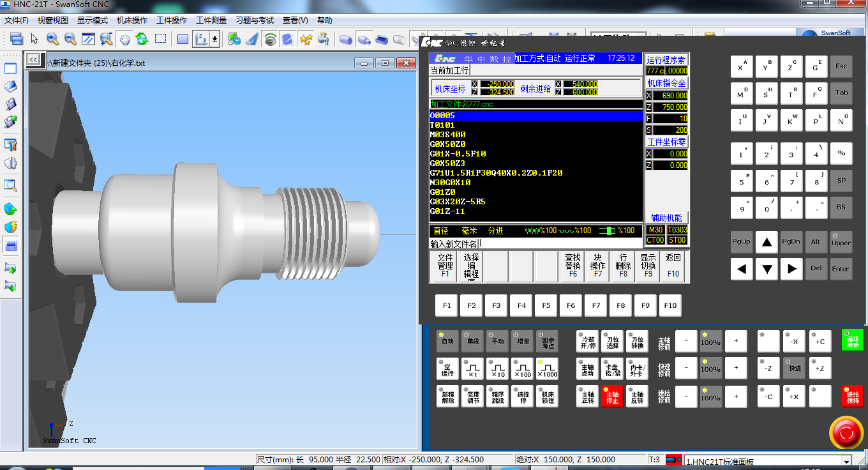Click the new file icon in left sidebar

10,68
